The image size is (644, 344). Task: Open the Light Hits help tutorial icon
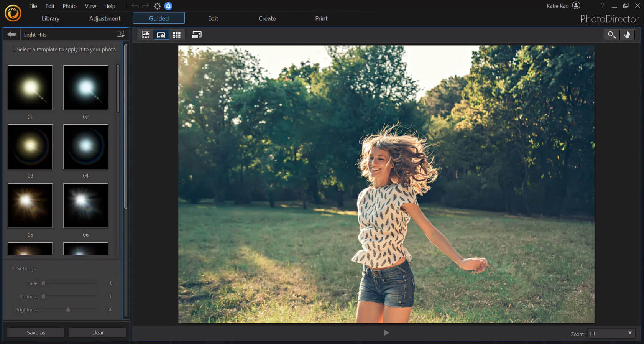click(x=120, y=35)
